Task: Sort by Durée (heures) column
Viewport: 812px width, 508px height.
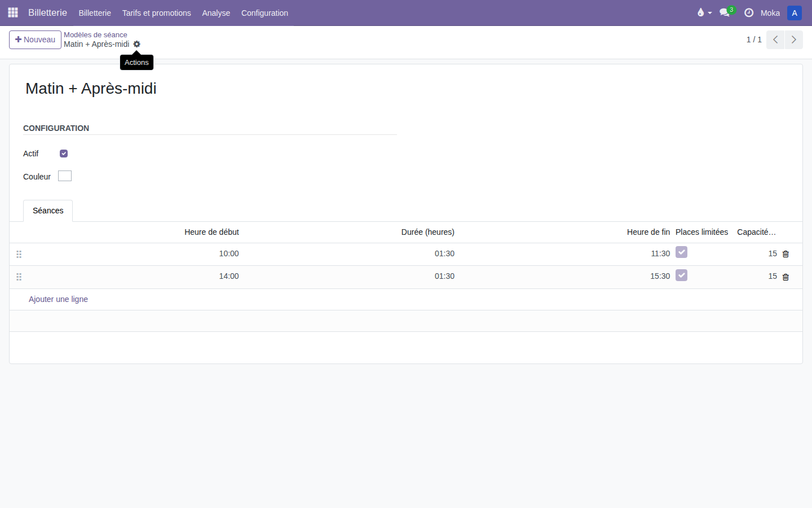Action: 427,232
